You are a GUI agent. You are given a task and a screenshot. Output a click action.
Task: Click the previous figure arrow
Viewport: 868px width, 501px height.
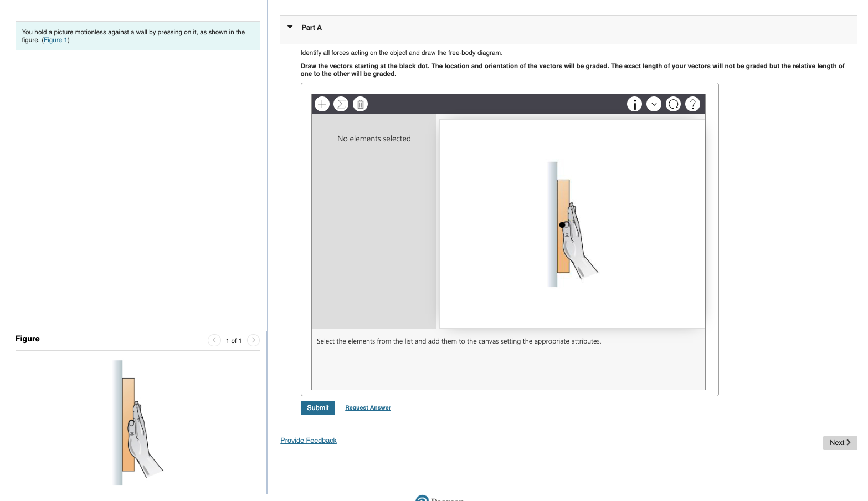click(214, 340)
